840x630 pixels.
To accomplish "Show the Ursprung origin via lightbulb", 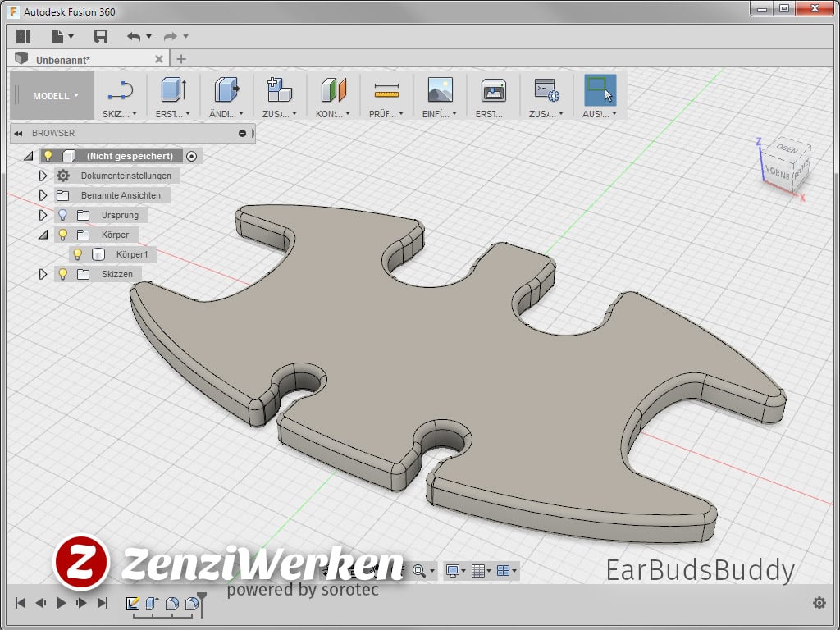I will (x=62, y=215).
